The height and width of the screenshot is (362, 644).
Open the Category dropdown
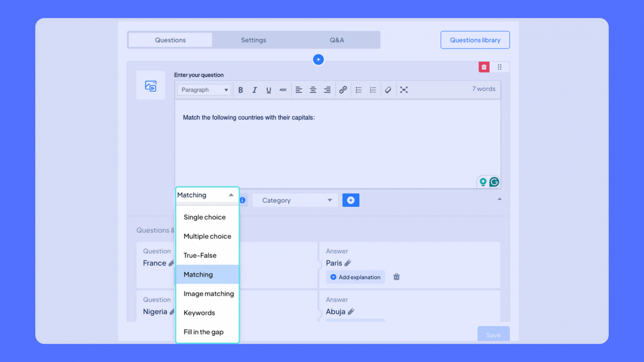coord(295,200)
